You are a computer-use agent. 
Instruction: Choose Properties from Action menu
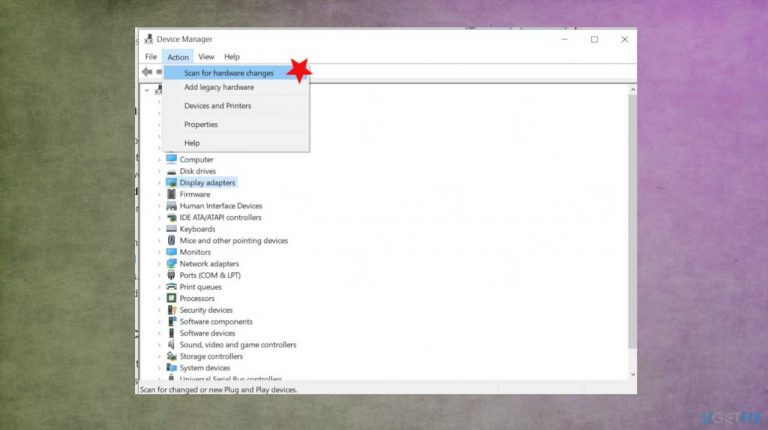pos(236,124)
